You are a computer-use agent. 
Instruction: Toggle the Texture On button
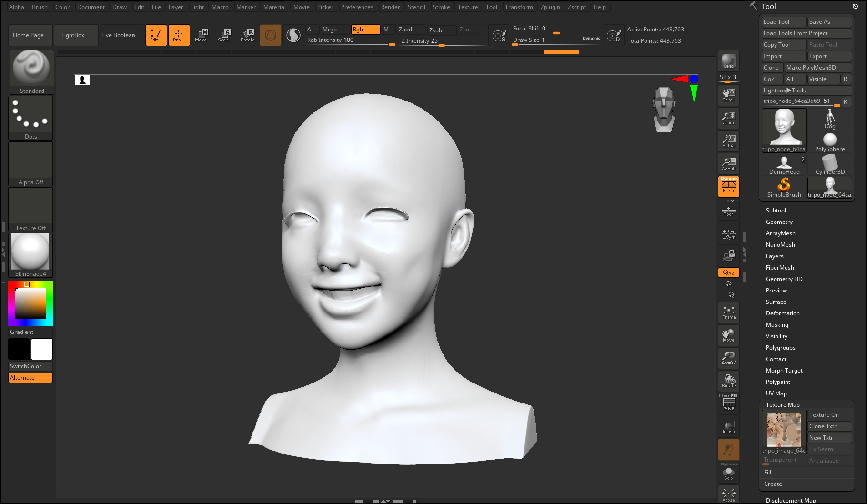829,415
